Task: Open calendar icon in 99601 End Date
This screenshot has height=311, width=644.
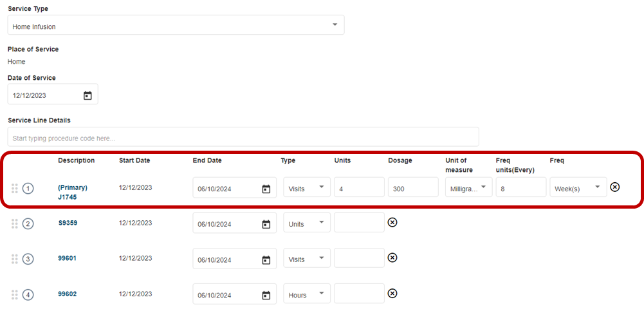Action: pyautogui.click(x=266, y=259)
